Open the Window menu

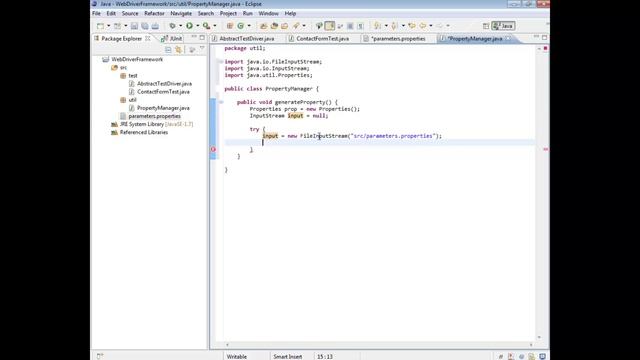tap(268, 13)
